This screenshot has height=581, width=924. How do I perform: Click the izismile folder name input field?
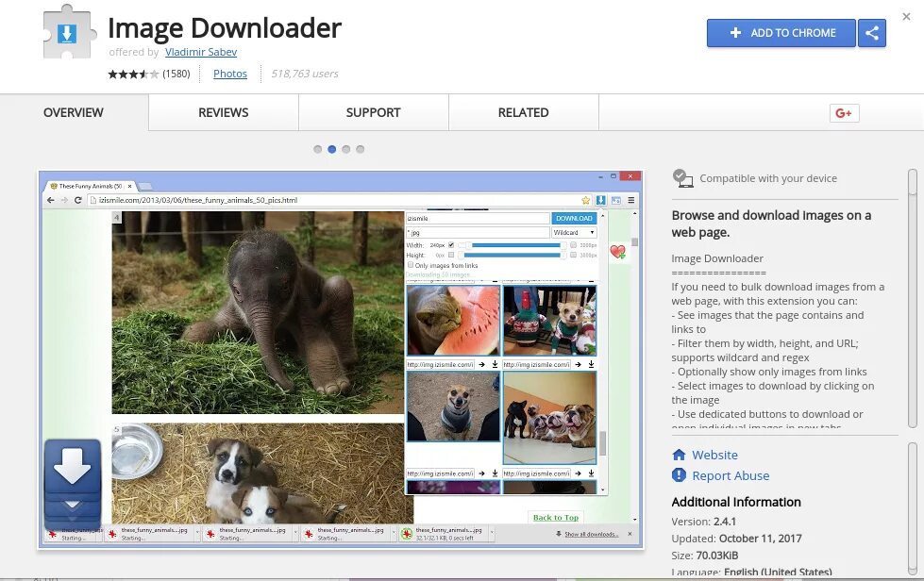coord(478,219)
